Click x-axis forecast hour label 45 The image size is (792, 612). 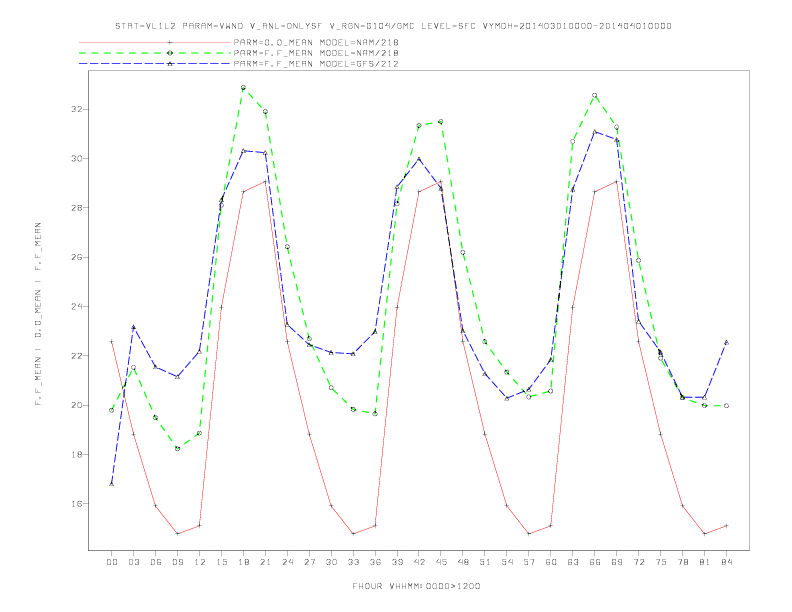(x=441, y=562)
